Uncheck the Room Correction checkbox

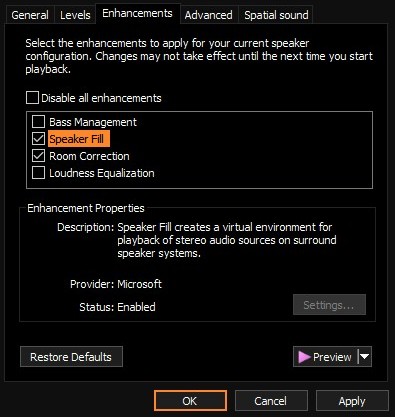[x=38, y=156]
